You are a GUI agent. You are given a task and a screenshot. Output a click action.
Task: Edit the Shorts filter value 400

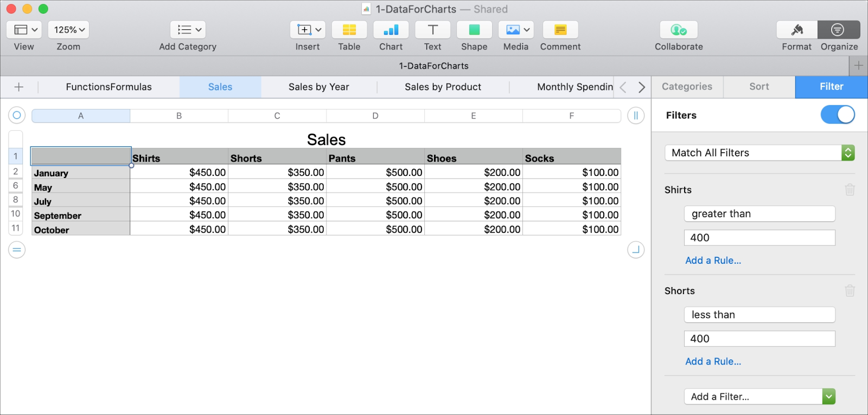tap(759, 339)
